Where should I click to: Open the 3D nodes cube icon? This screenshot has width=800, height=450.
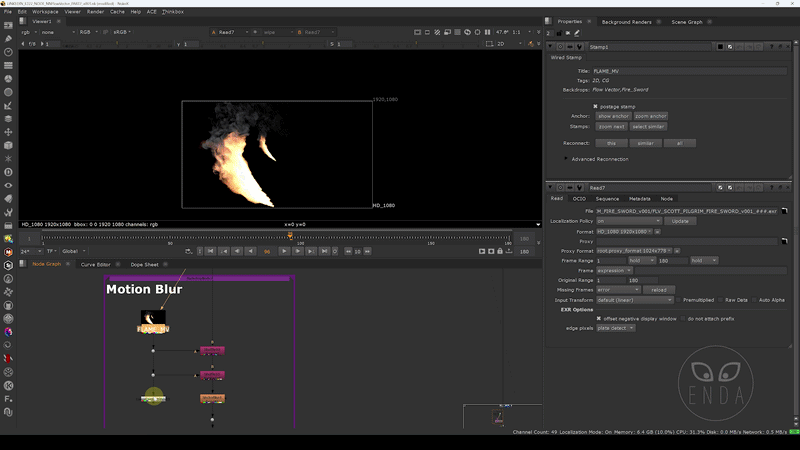pos(8,145)
